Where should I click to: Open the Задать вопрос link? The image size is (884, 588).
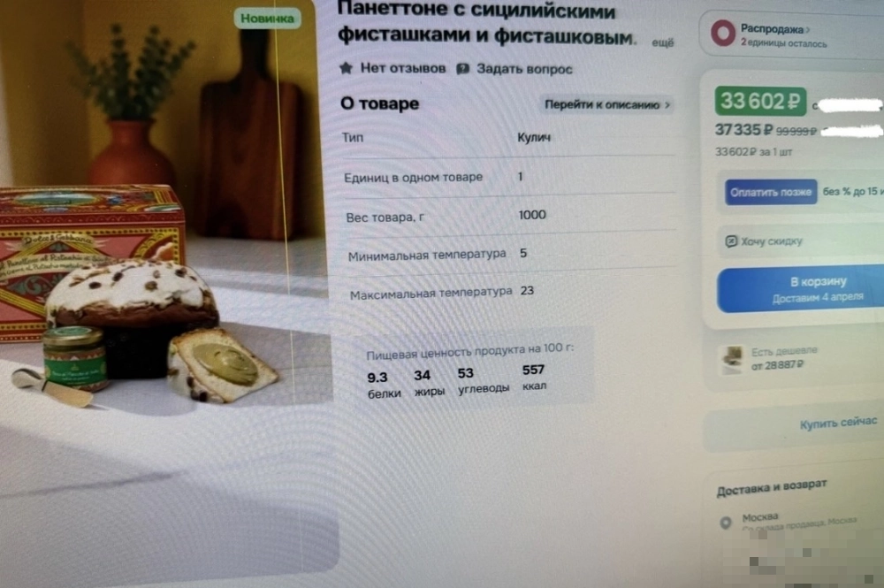[524, 69]
